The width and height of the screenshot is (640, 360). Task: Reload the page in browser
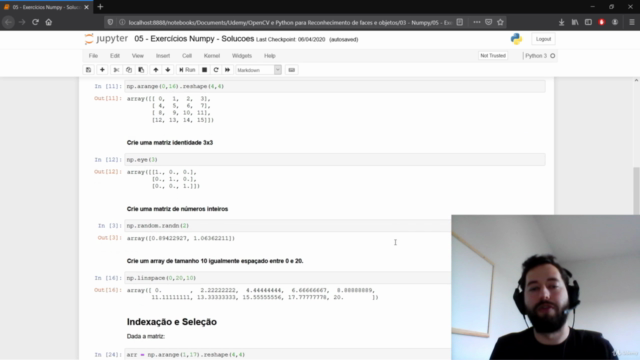[x=35, y=22]
